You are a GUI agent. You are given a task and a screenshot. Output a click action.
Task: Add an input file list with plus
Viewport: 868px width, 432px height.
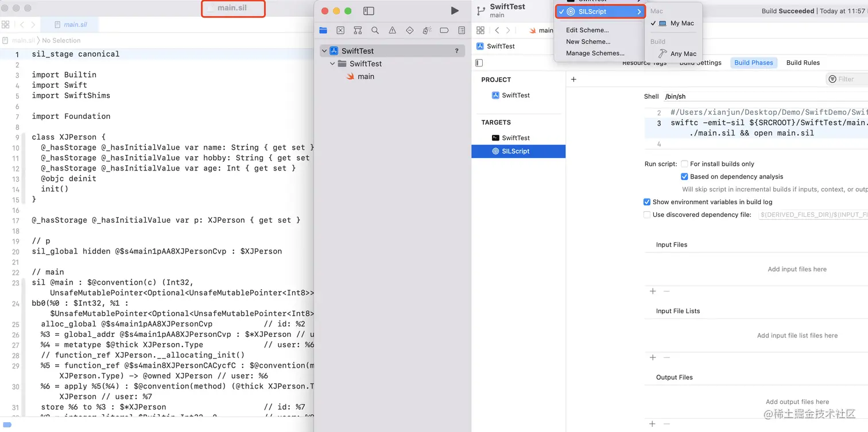(653, 357)
